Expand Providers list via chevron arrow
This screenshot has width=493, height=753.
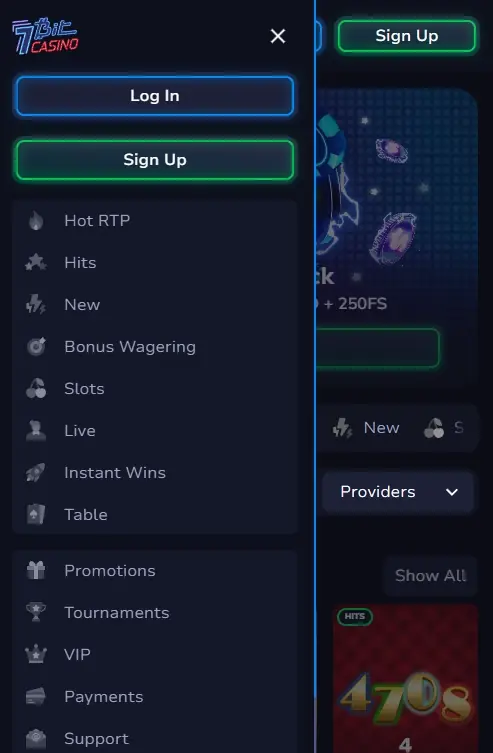pyautogui.click(x=452, y=492)
